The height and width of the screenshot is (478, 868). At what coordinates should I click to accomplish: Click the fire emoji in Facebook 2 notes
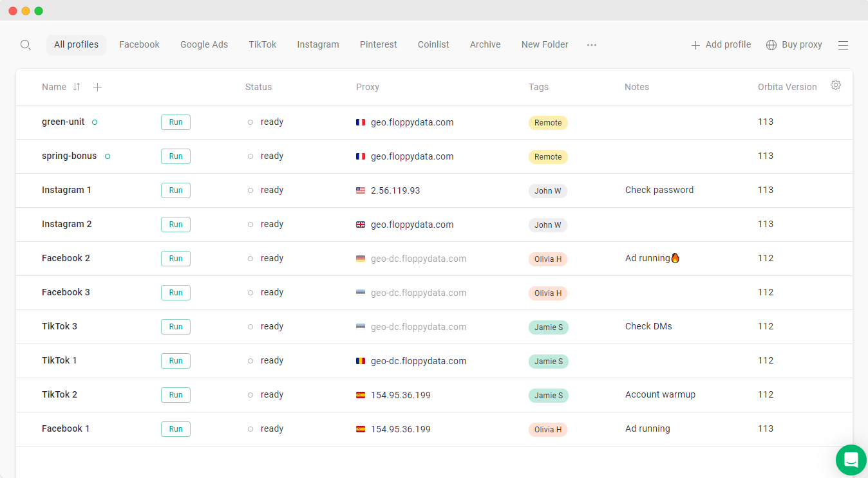[x=675, y=258]
